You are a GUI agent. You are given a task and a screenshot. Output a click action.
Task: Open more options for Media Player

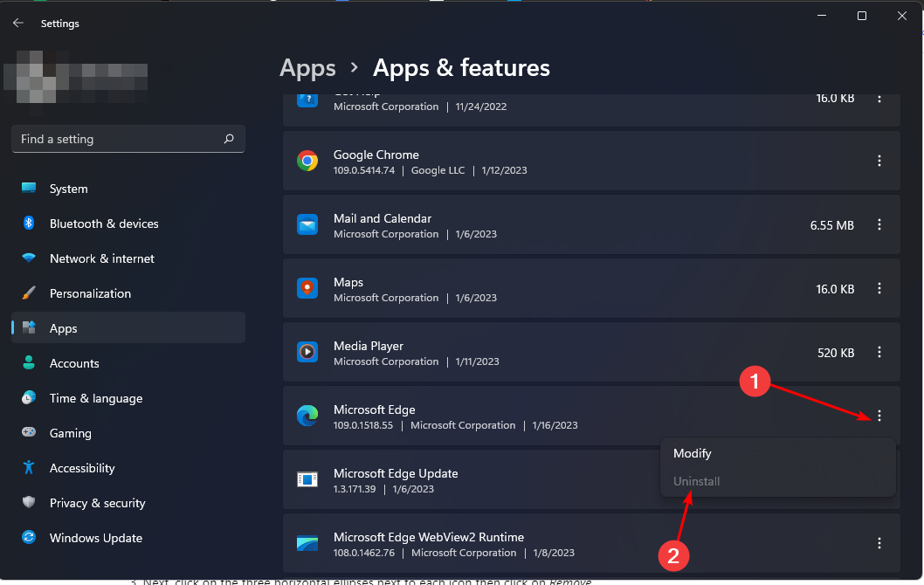(x=879, y=352)
